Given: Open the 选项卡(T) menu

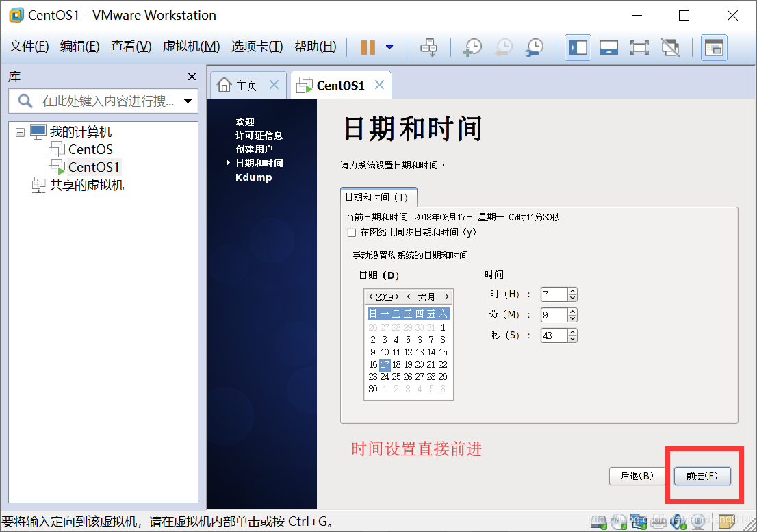Looking at the screenshot, I should [x=257, y=47].
